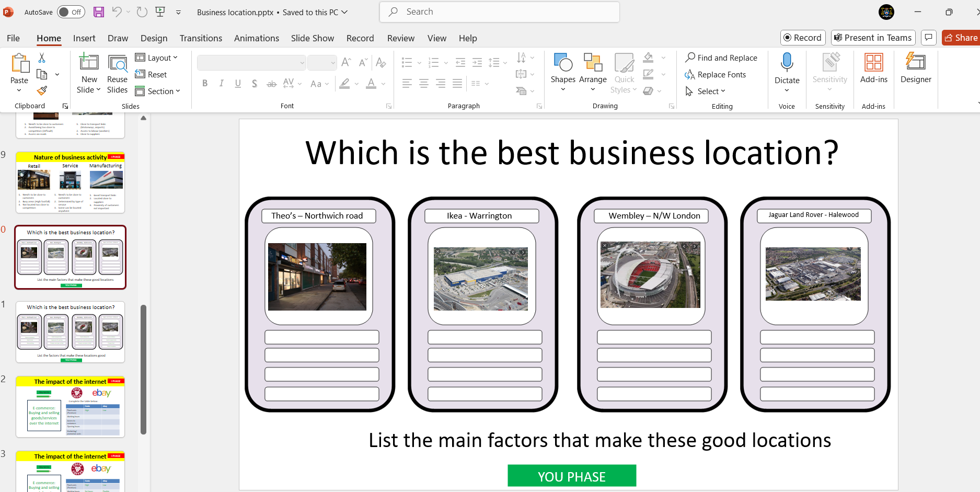Open Customize Quick Access Toolbar dropdown
The height and width of the screenshot is (492, 980).
pos(178,12)
